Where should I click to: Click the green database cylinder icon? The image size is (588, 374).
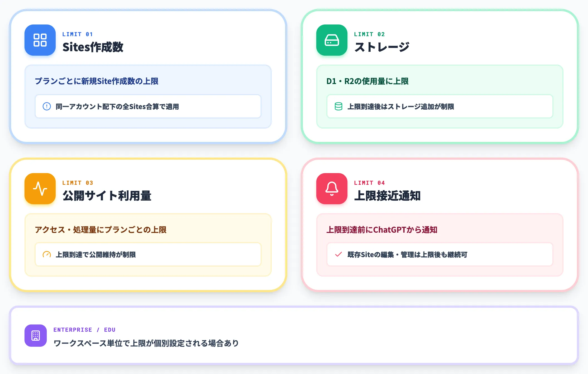[x=339, y=106]
